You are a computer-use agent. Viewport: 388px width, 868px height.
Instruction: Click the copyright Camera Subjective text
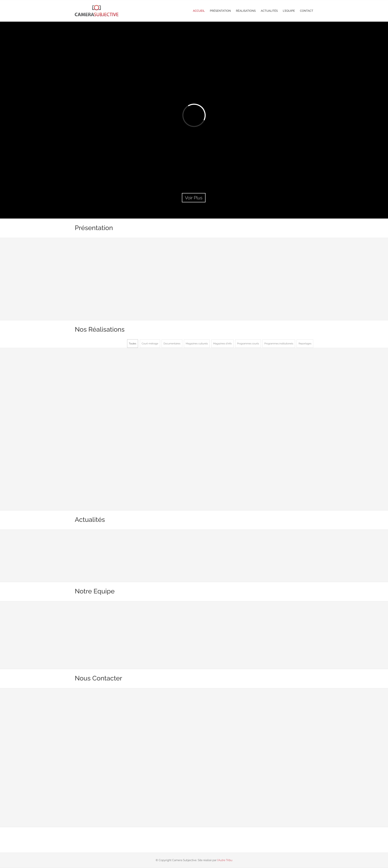coord(176,860)
